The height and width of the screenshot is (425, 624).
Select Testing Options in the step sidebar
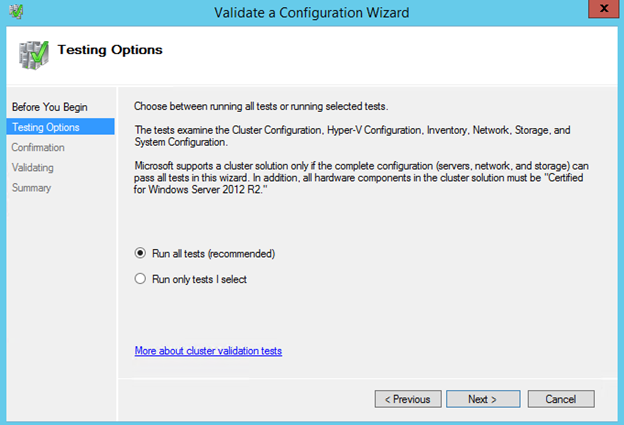46,127
